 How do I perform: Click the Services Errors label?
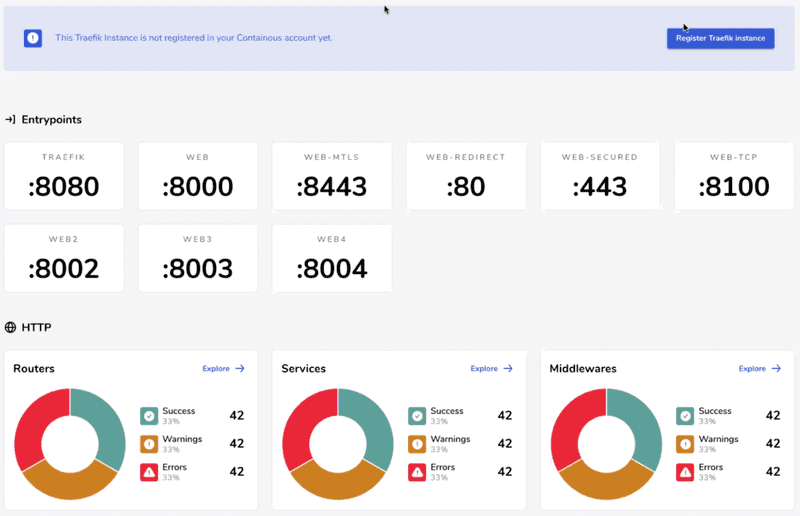[x=442, y=467]
